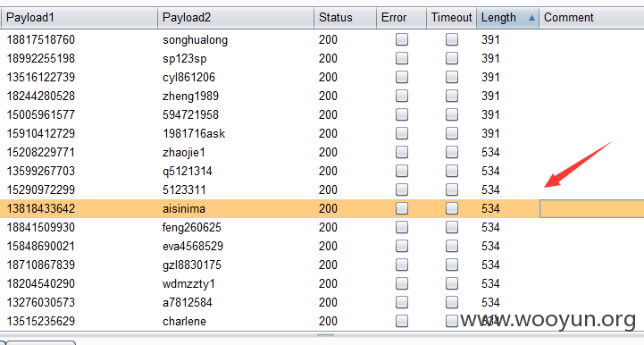Check Error box for q5121314 row
Image resolution: width=644 pixels, height=345 pixels.
402,171
